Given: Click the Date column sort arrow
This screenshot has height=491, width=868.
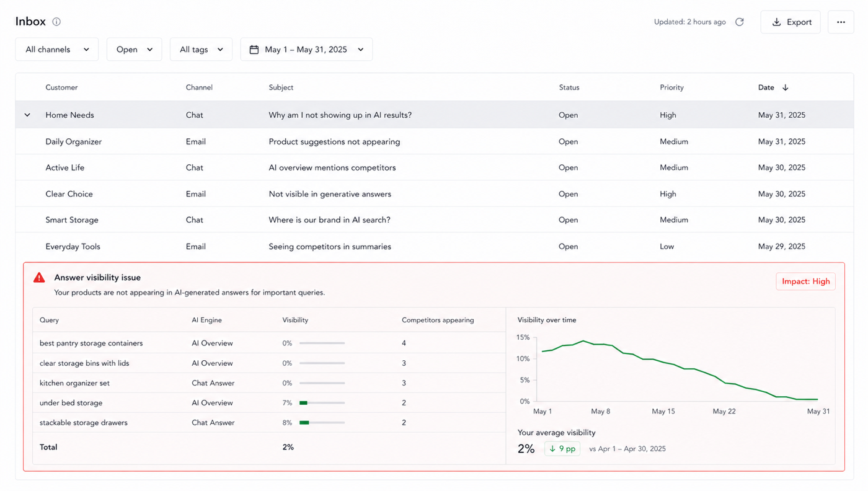Looking at the screenshot, I should [x=785, y=87].
